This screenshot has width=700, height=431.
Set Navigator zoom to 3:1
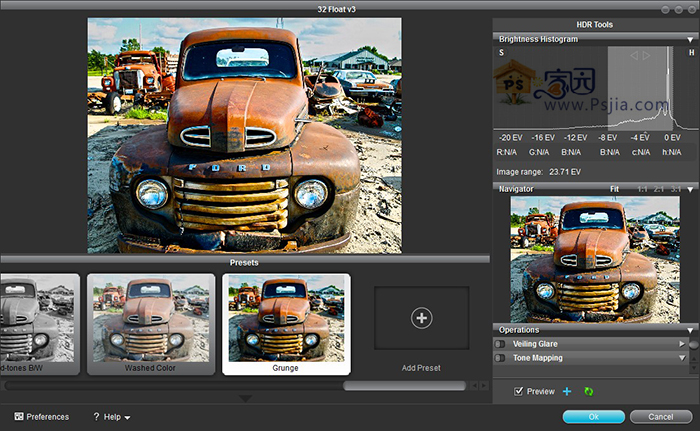click(675, 189)
